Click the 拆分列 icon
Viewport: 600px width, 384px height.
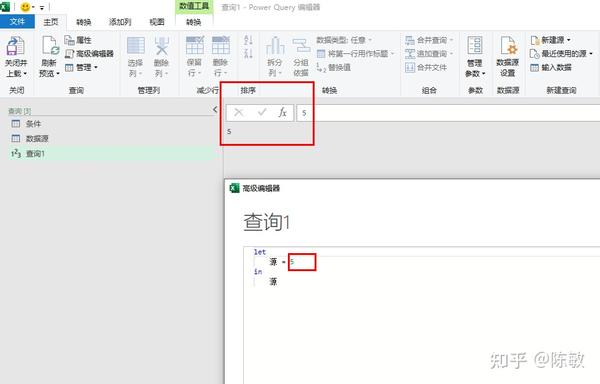275,46
